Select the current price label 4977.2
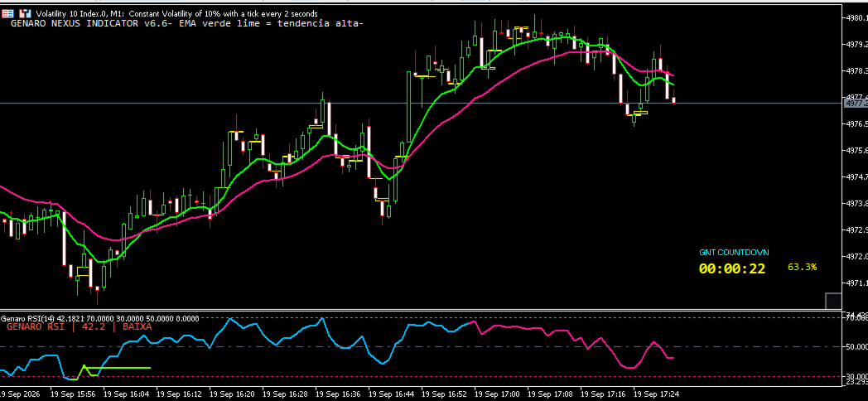This screenshot has width=868, height=401. click(856, 103)
